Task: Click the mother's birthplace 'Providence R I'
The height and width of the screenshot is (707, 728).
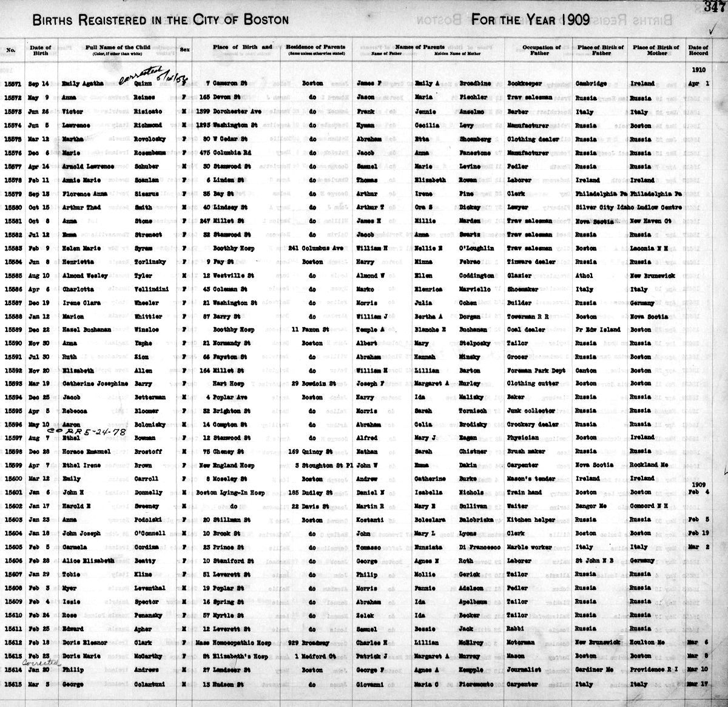Action: coord(654,670)
